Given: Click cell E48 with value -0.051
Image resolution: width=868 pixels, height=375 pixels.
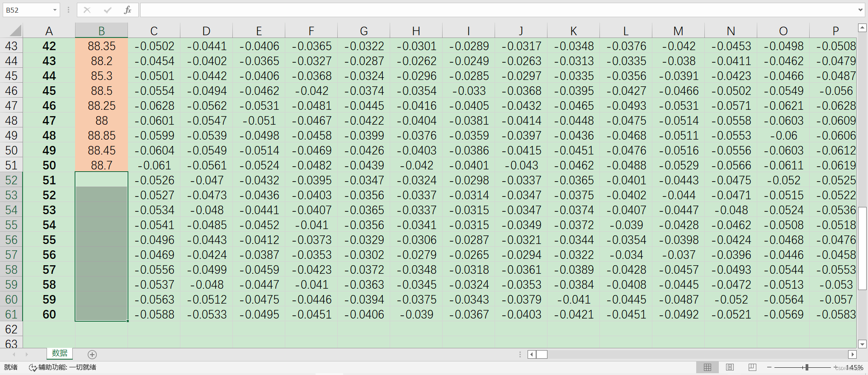Looking at the screenshot, I should click(259, 121).
